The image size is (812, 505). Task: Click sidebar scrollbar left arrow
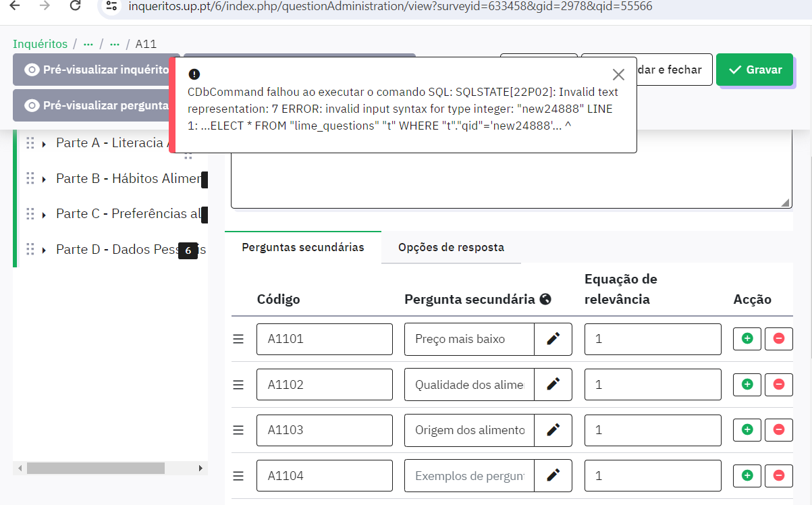coord(20,468)
